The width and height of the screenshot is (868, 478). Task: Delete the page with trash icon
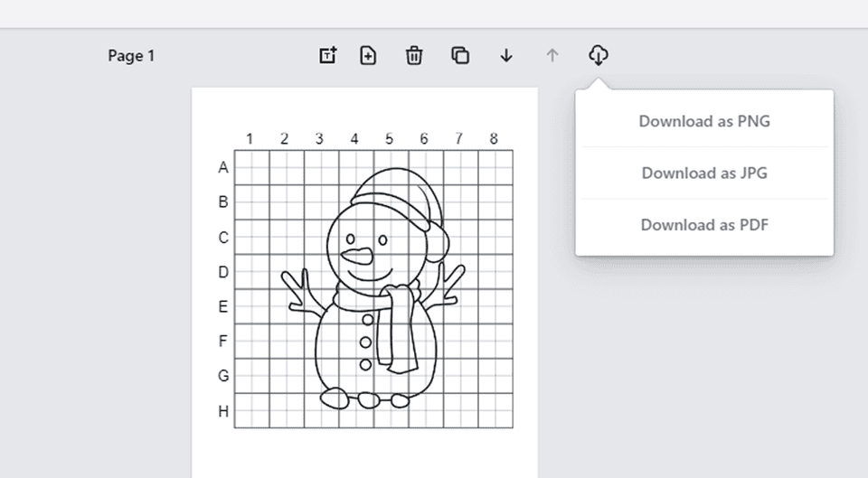pos(414,55)
